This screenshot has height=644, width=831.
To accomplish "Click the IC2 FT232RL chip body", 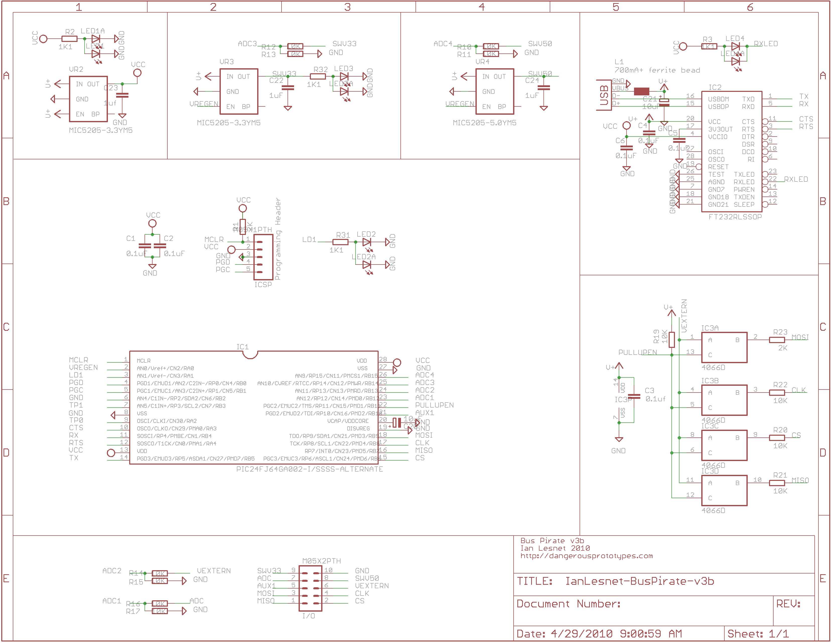I will pos(731,152).
